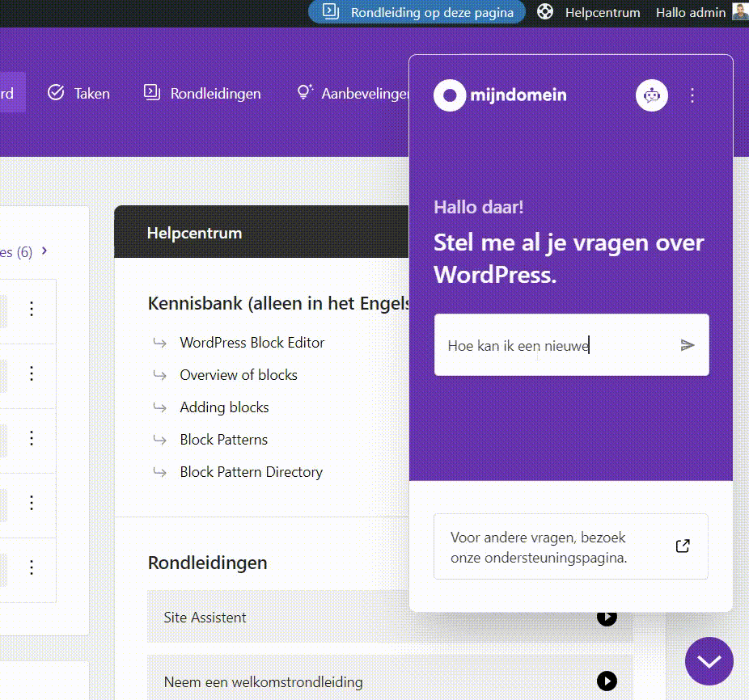This screenshot has width=749, height=700.
Task: Click the chatbot robot icon
Action: [x=652, y=95]
